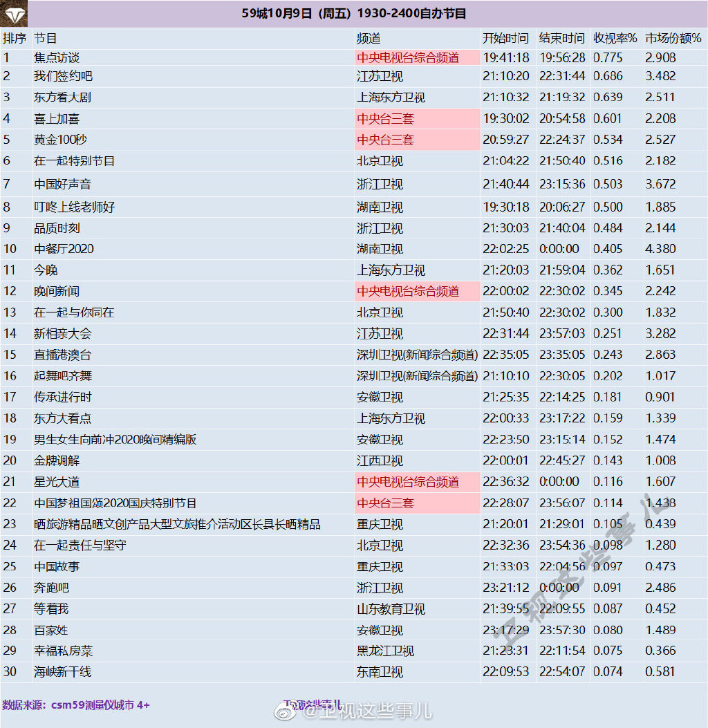Click program name 东方大看点
The height and width of the screenshot is (728, 708).
pyautogui.click(x=62, y=419)
